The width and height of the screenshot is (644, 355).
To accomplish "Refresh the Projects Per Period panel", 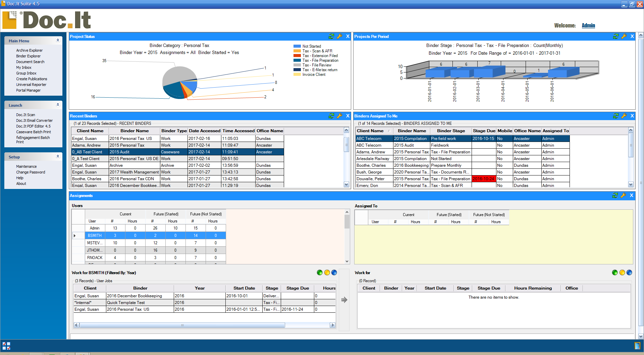I will coord(616,36).
